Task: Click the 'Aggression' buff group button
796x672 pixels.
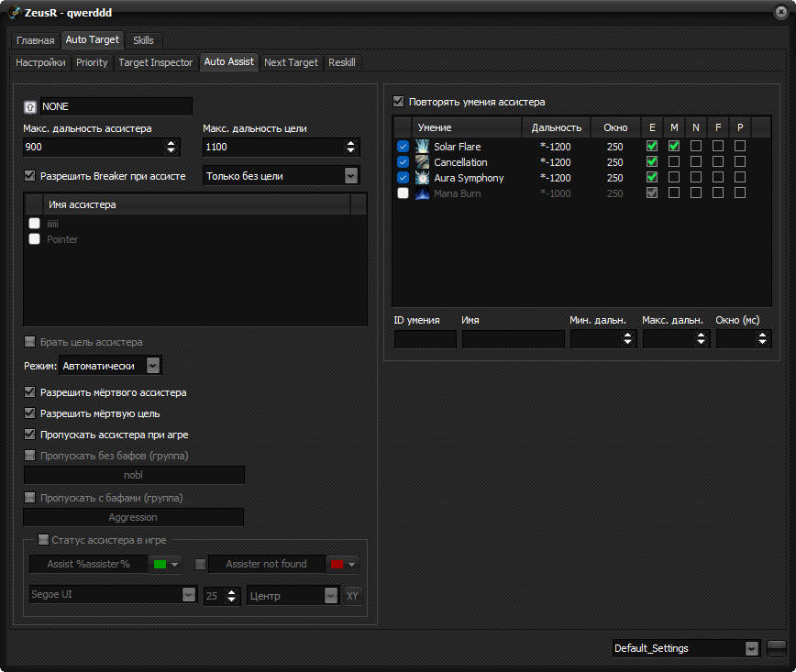Action: coord(134,517)
